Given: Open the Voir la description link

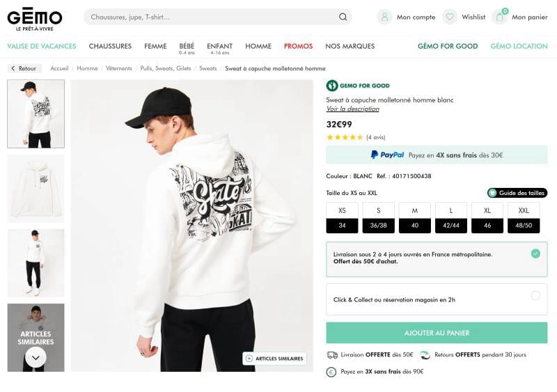Looking at the screenshot, I should pyautogui.click(x=352, y=109).
